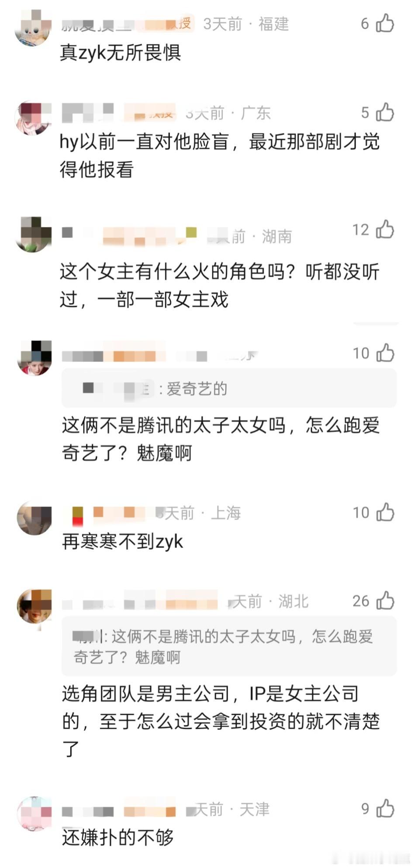Screen dimensions: 414x868
Task: Like the Guangdong comment with 5 likes
Action: (x=385, y=112)
